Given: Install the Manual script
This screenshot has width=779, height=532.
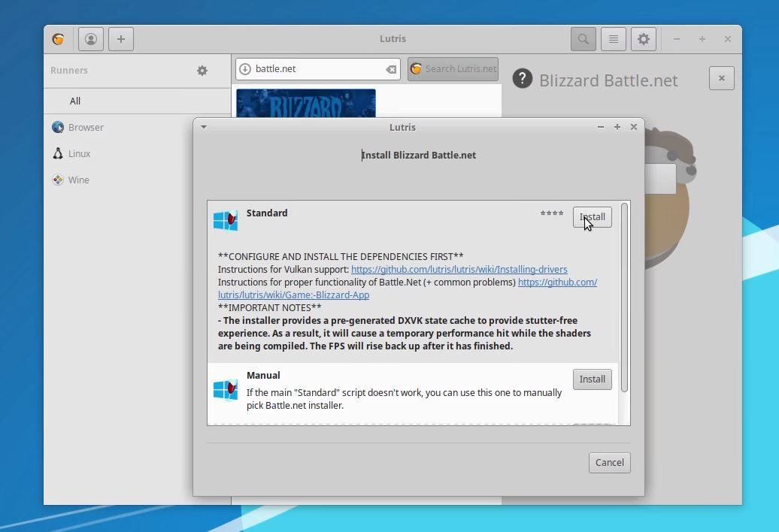Looking at the screenshot, I should click(593, 379).
